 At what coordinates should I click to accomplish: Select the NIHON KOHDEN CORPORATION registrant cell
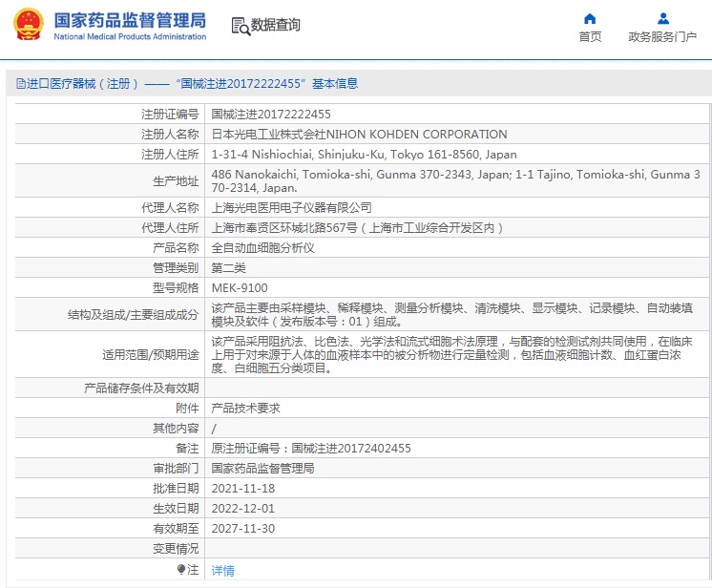(x=359, y=135)
